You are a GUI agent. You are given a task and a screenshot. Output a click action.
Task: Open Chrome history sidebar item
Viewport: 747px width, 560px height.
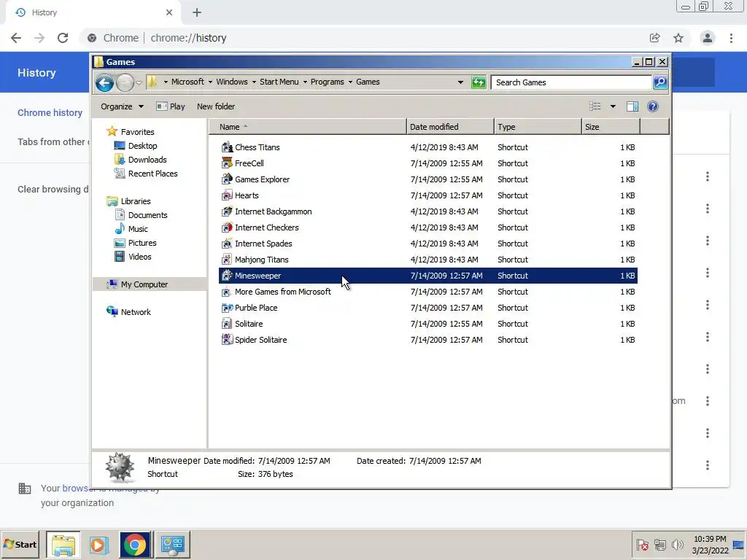50,113
